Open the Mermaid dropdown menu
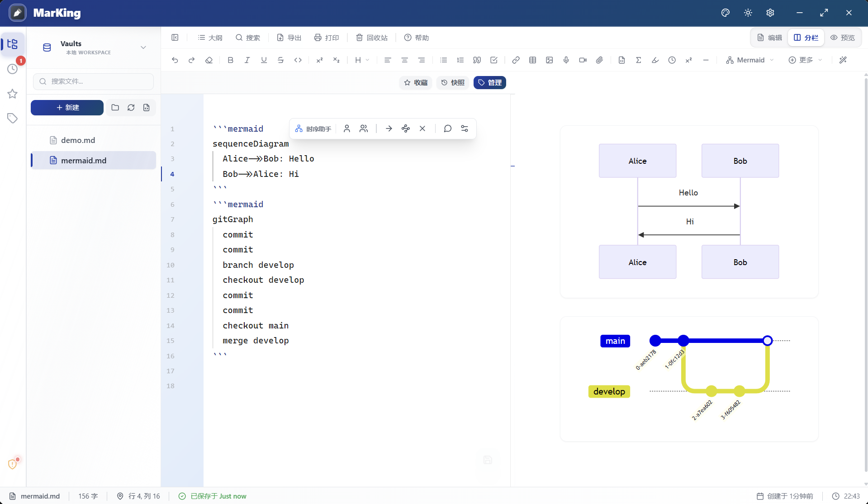868x504 pixels. pyautogui.click(x=750, y=60)
